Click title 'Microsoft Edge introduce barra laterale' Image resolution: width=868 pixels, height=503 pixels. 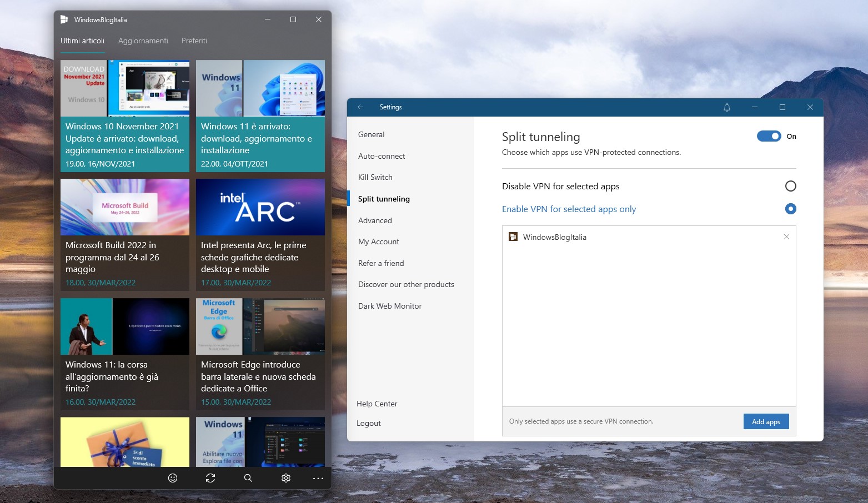coord(258,376)
